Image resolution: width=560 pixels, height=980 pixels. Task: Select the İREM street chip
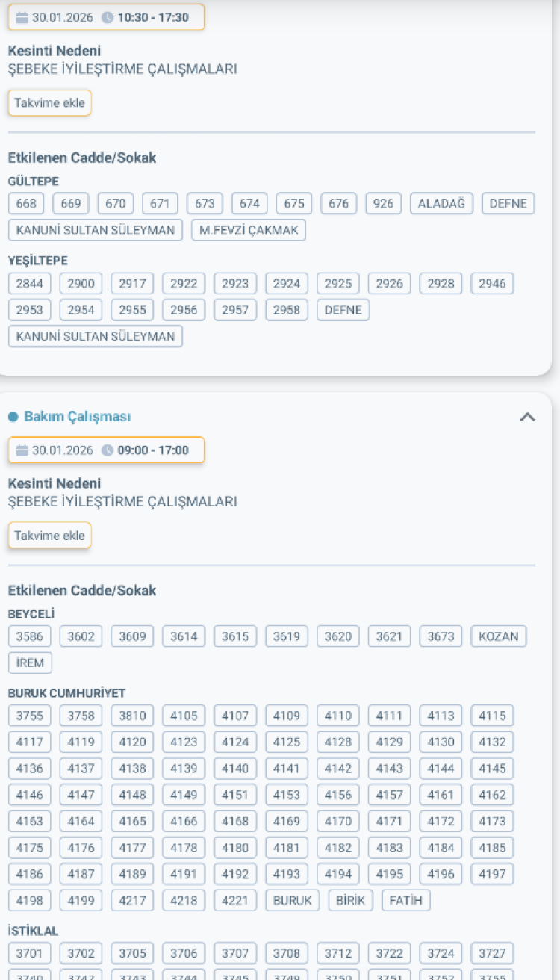pos(30,663)
